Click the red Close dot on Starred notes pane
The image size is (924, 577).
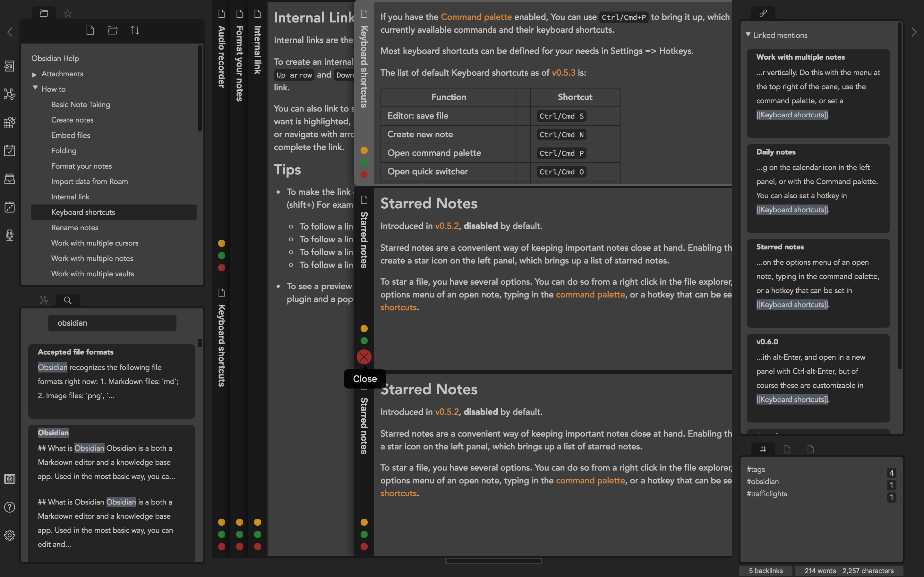(x=364, y=357)
